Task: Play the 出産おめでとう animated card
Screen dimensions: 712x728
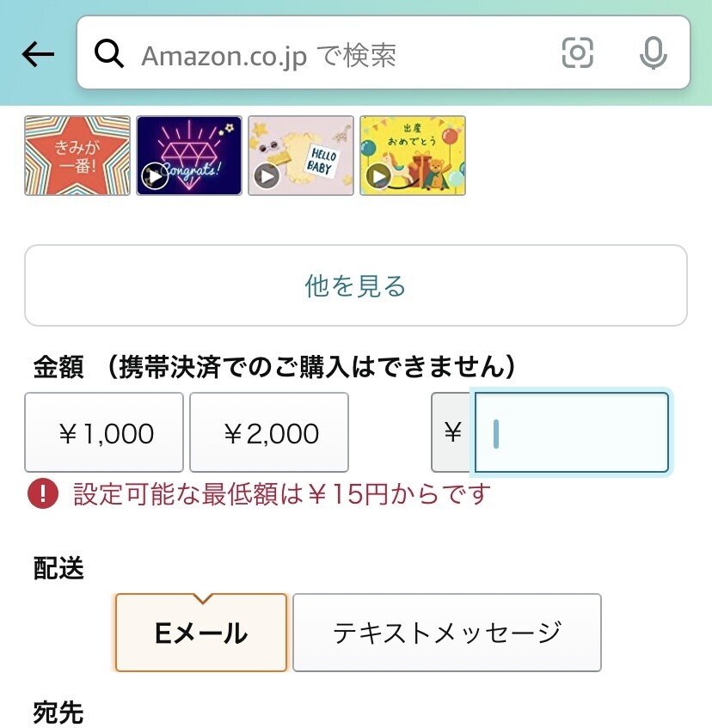Action: 378,176
